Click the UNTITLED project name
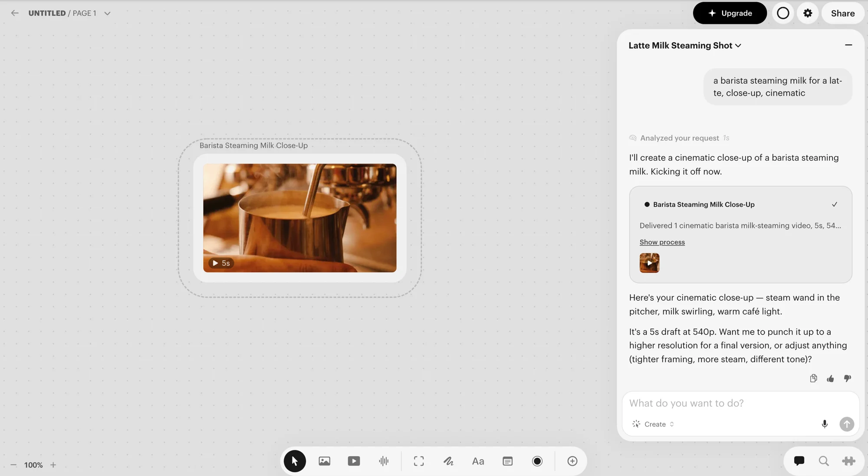 47,13
